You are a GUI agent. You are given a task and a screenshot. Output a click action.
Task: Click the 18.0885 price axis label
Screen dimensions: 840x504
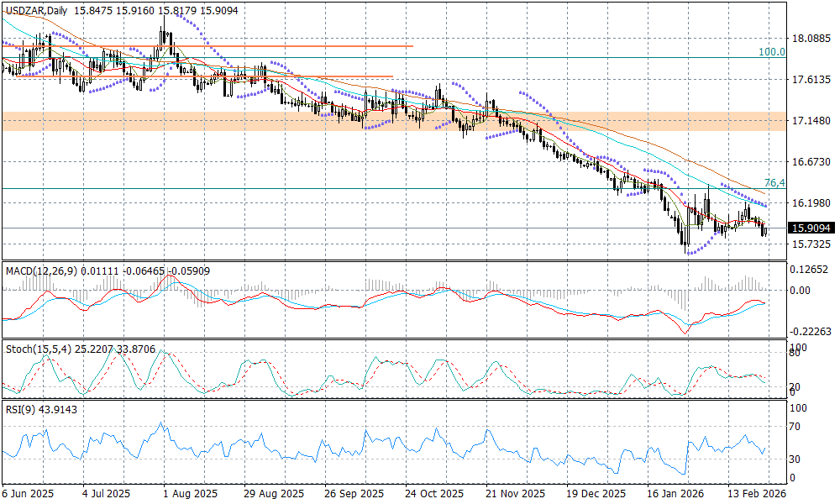click(811, 39)
